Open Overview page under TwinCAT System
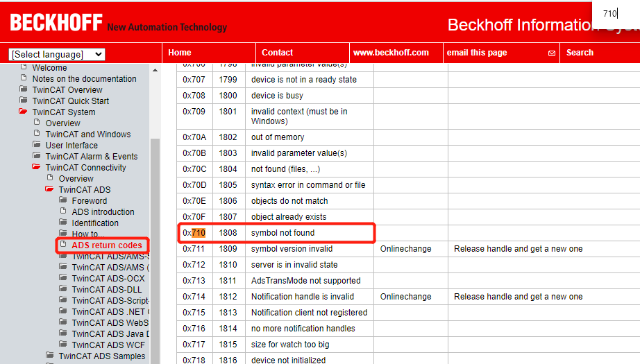Image resolution: width=640 pixels, height=364 pixels. click(63, 123)
